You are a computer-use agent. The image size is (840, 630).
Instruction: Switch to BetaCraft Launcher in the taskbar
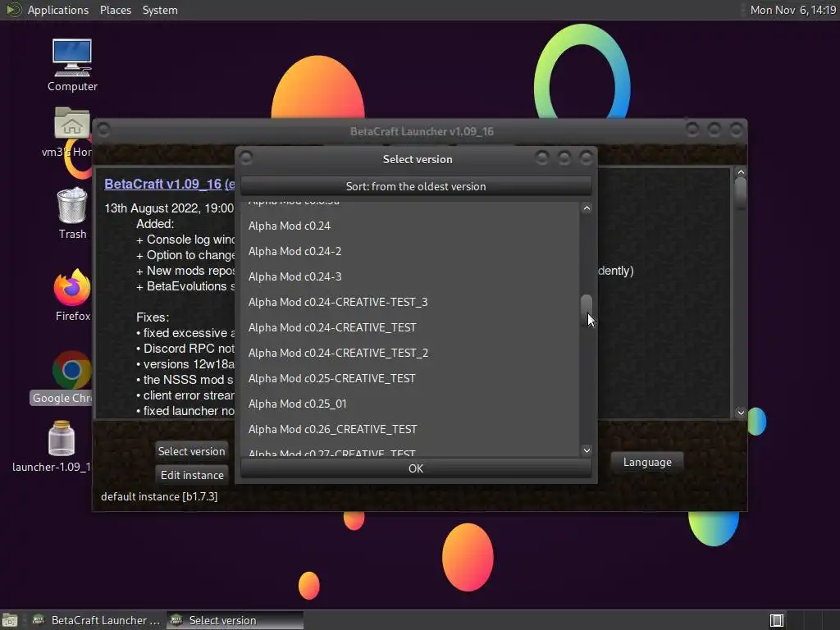(96, 620)
